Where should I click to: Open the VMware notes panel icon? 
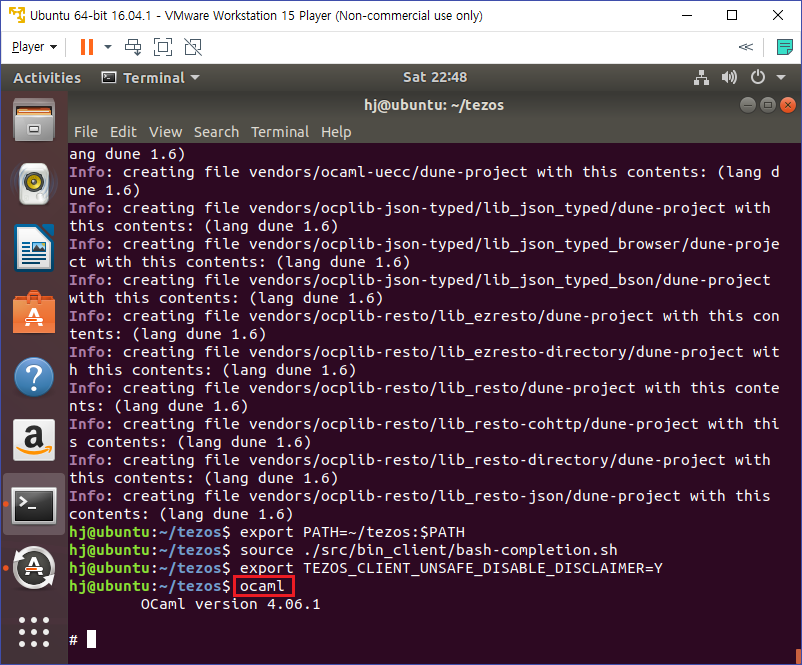[784, 47]
